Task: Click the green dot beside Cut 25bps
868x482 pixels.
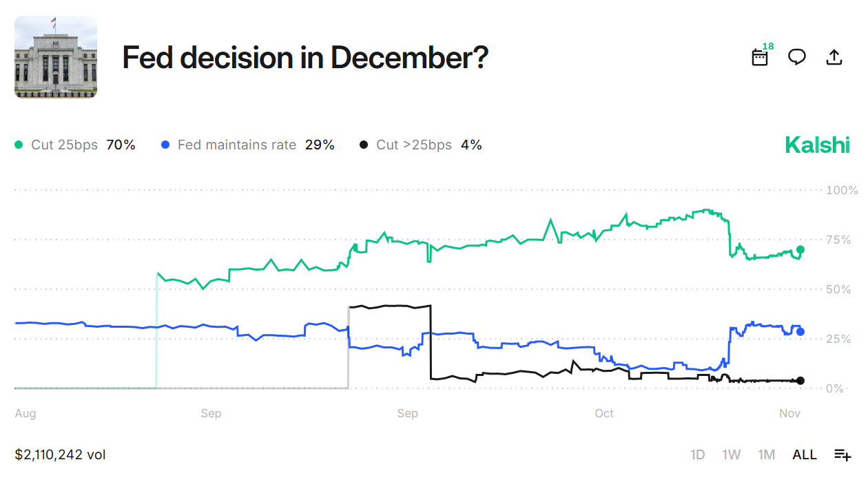Action: [20, 145]
